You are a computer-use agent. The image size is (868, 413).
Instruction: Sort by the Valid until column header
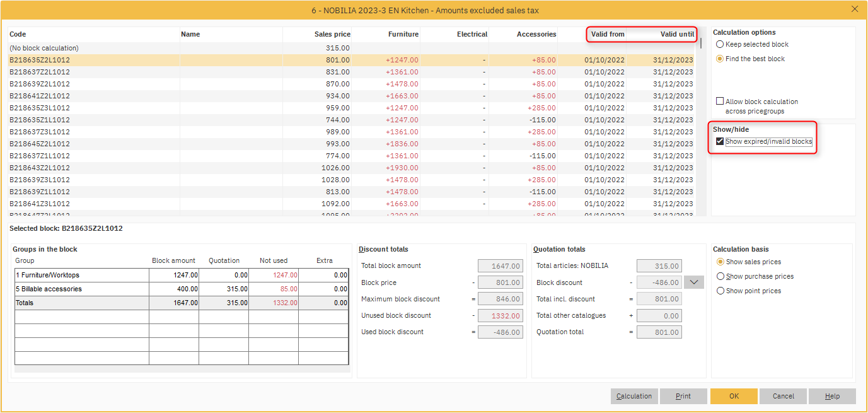tap(677, 34)
